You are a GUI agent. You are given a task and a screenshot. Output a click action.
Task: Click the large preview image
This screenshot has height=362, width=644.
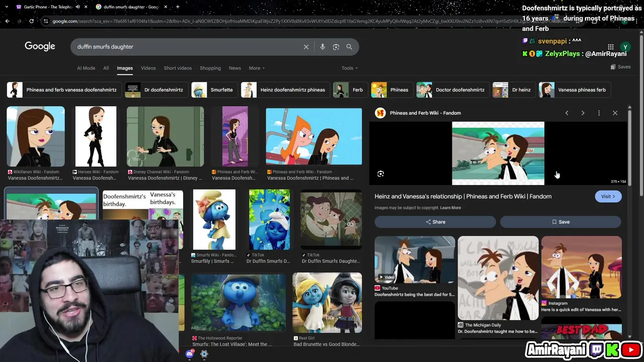[x=498, y=153]
